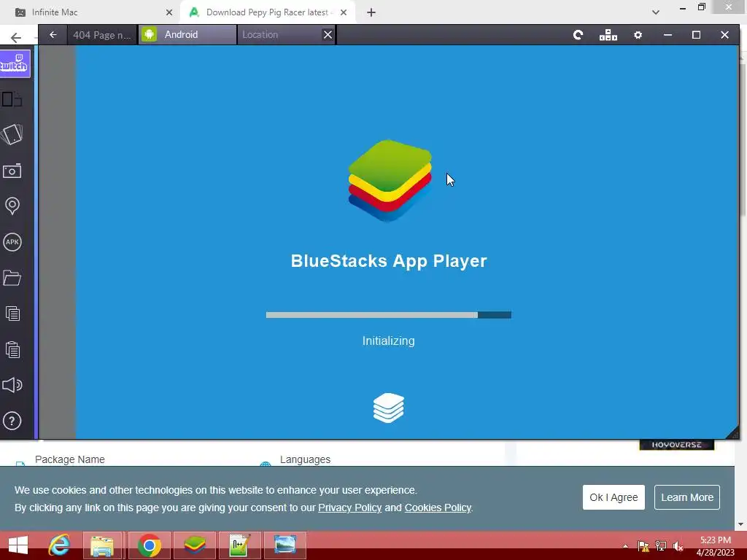Launch Internet Explorer from taskbar
The height and width of the screenshot is (560, 747).
click(x=59, y=545)
